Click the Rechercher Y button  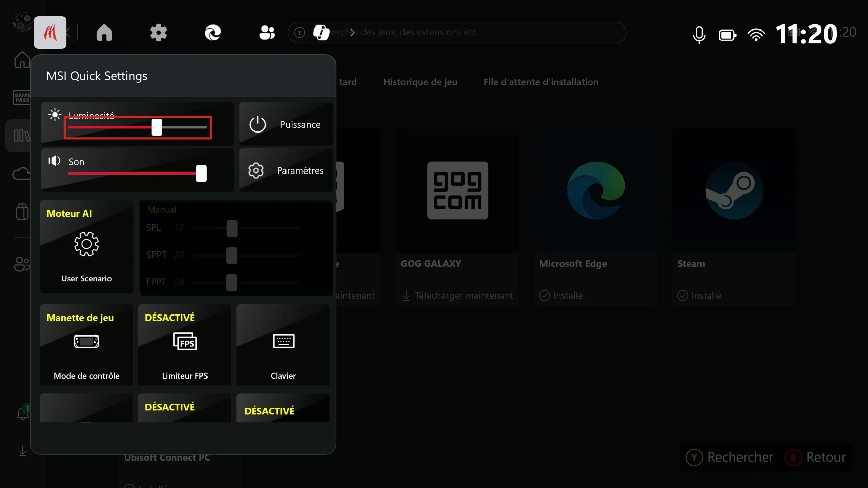click(730, 457)
